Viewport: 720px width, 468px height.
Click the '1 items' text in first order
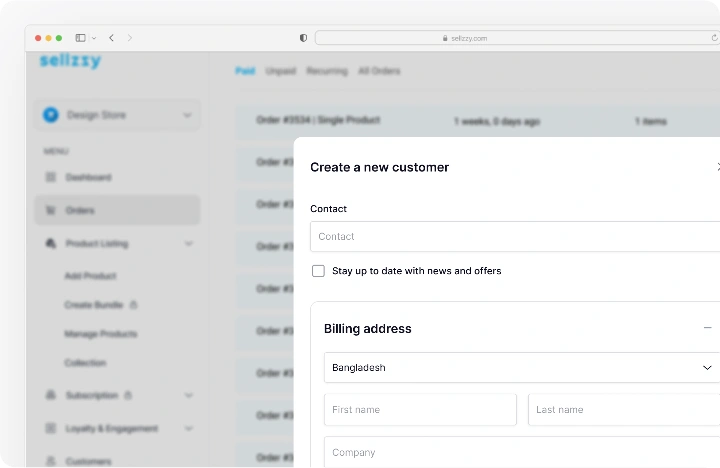[651, 121]
